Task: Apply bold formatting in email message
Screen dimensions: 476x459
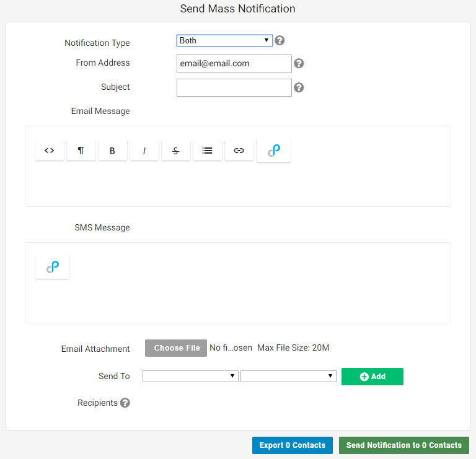Action: click(113, 151)
